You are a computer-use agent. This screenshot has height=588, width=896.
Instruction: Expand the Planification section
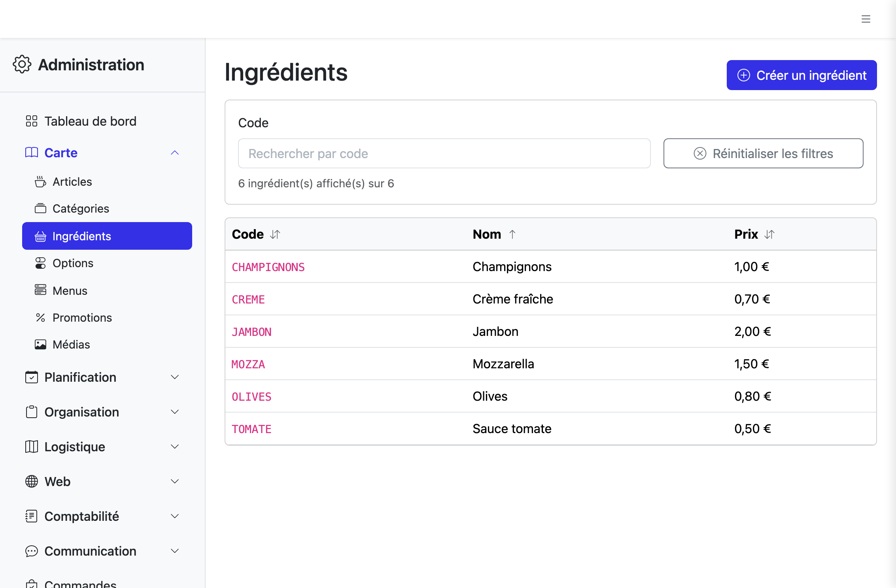(102, 377)
